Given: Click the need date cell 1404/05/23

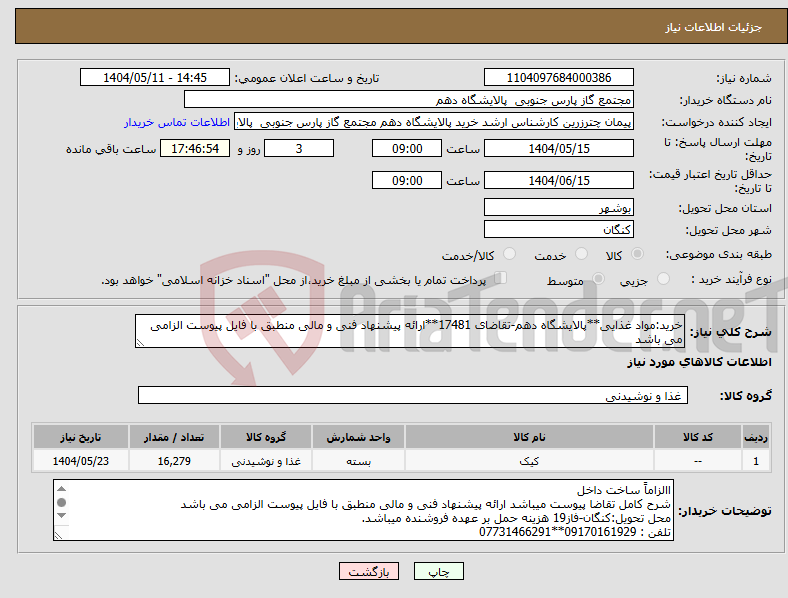Looking at the screenshot, I should (80, 461).
